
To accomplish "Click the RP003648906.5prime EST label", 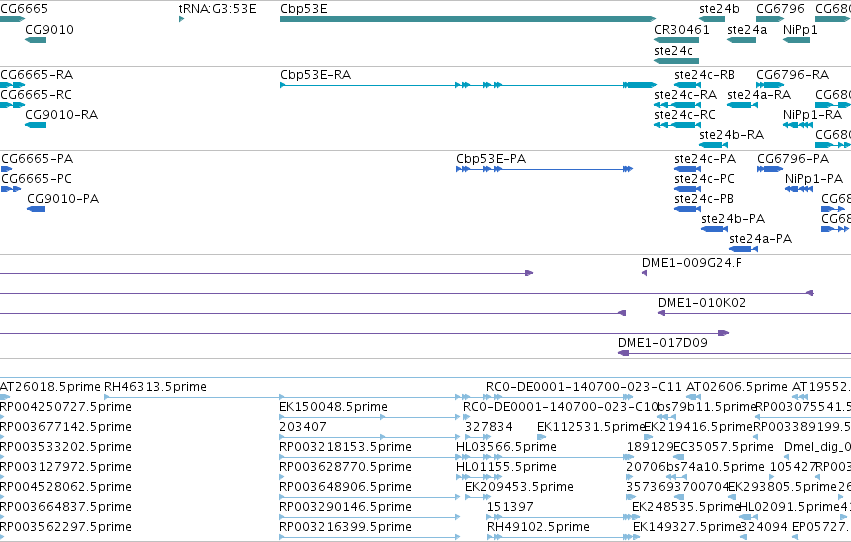I will coord(345,487).
